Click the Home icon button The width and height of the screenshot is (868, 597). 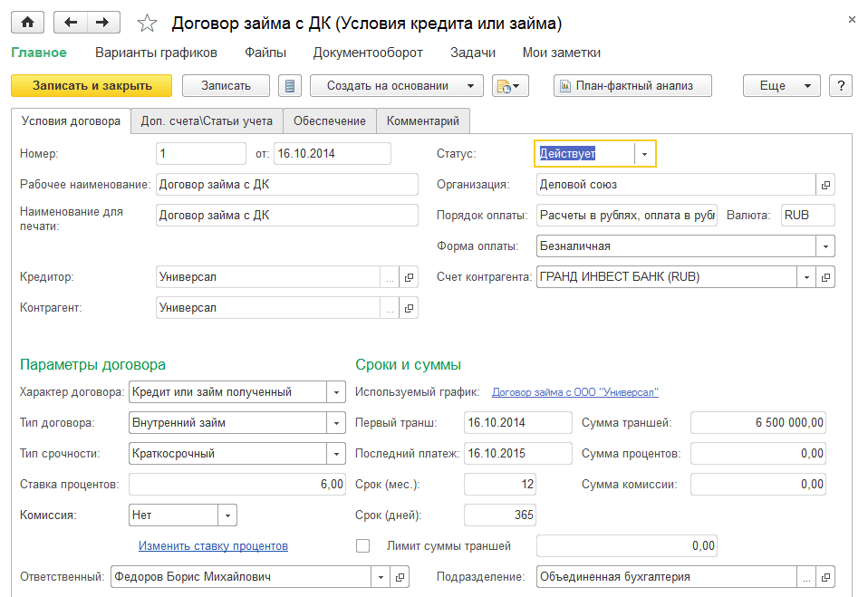coord(27,23)
